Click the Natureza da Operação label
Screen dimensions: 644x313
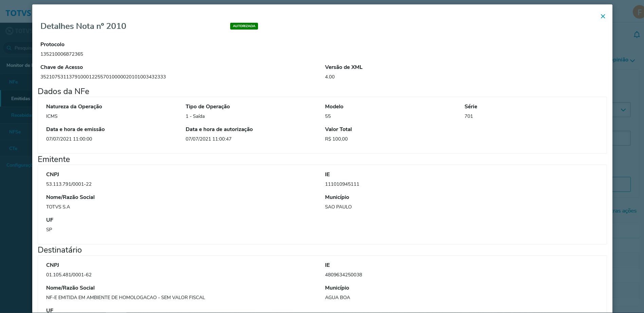coord(74,107)
